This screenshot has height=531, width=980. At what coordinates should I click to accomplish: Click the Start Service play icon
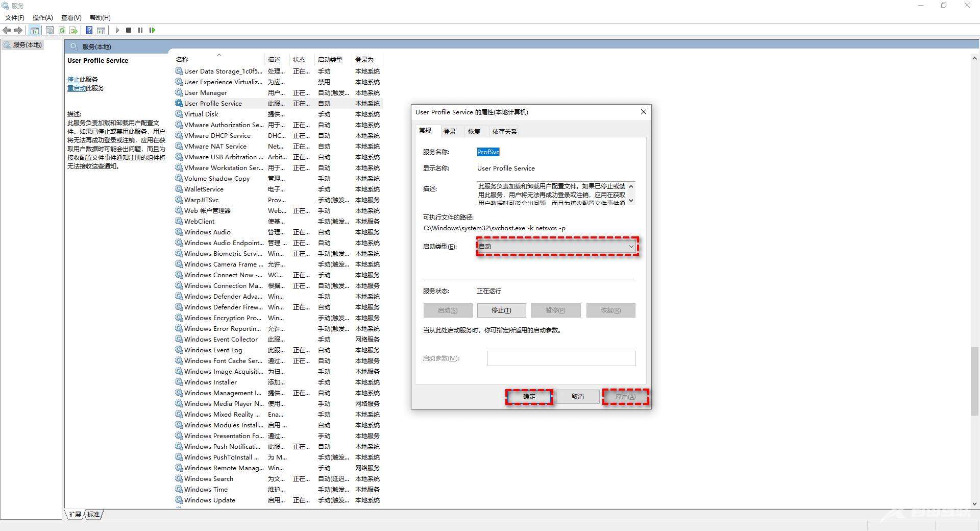click(x=117, y=31)
